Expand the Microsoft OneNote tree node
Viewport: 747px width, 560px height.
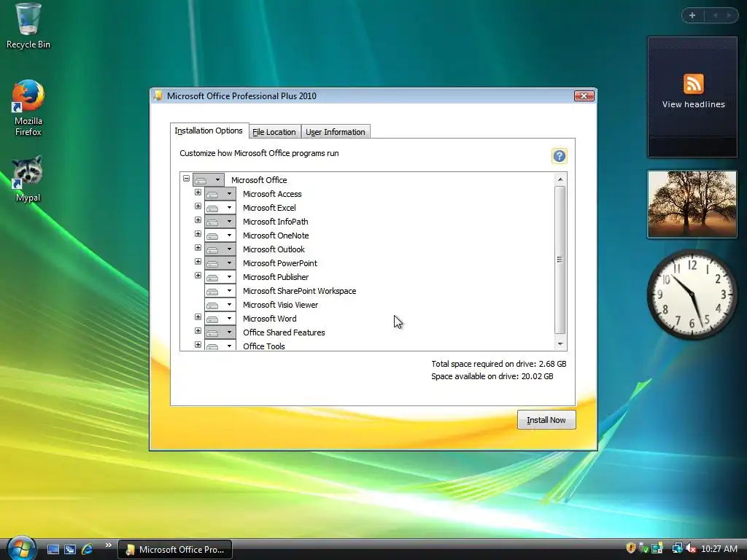(198, 234)
